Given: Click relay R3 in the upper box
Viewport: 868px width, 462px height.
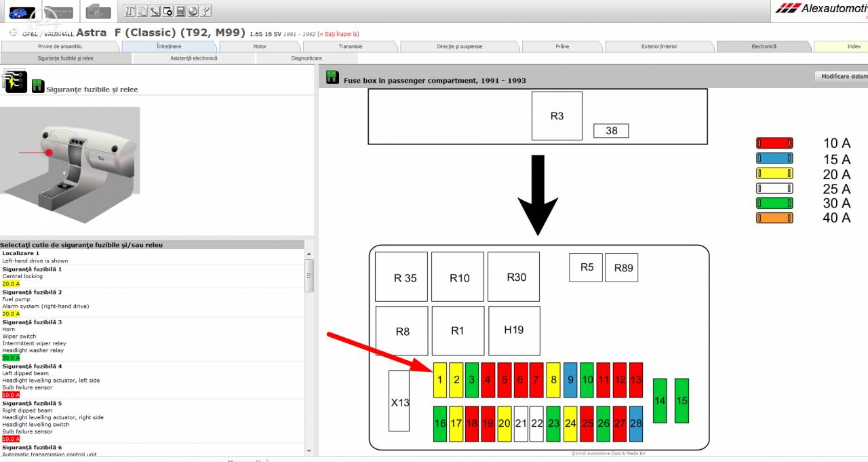Looking at the screenshot, I should pyautogui.click(x=557, y=116).
